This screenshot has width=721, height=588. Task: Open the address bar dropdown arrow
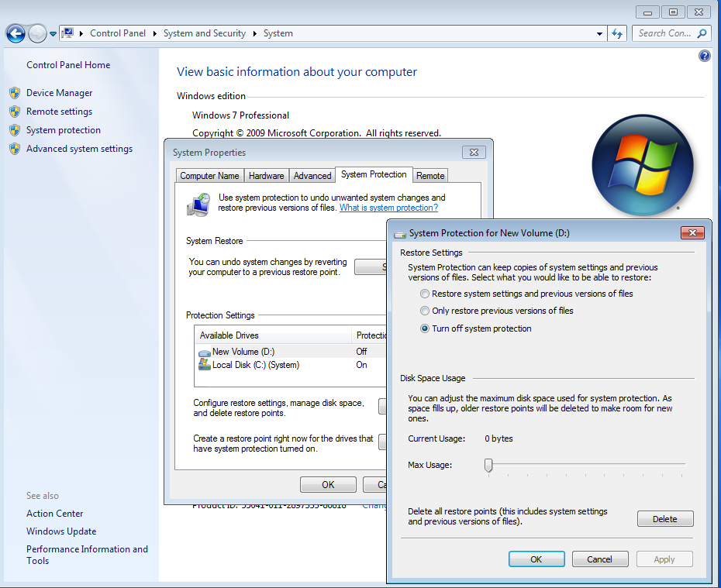click(x=599, y=33)
